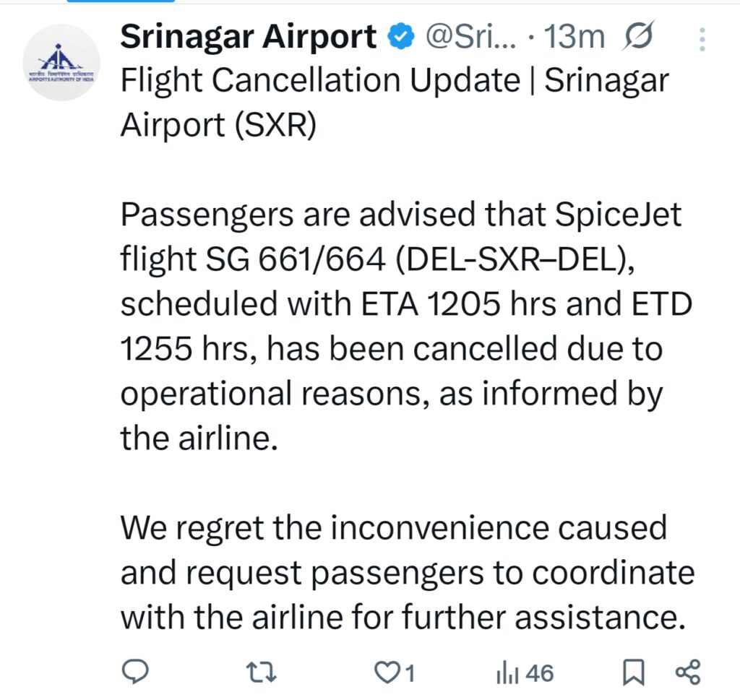Click the 'We regret the inconvenience' paragraph

pyautogui.click(x=393, y=528)
